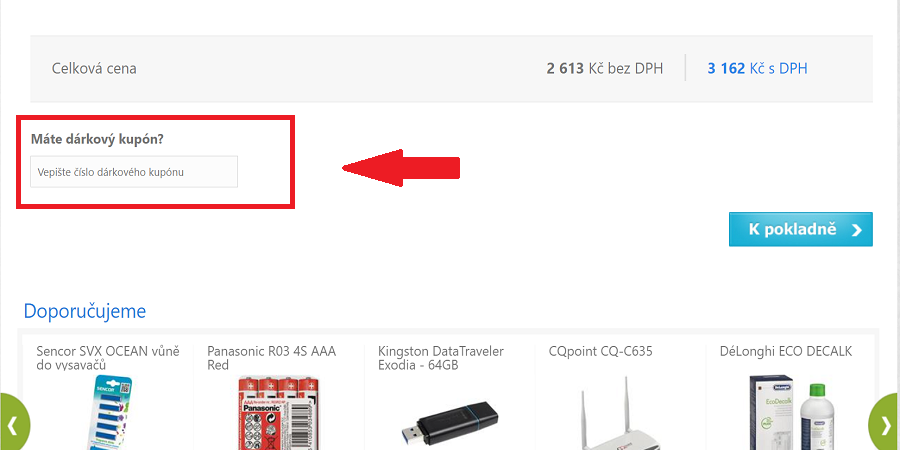Click the 2 613 Kč bez DPH price

(x=604, y=69)
